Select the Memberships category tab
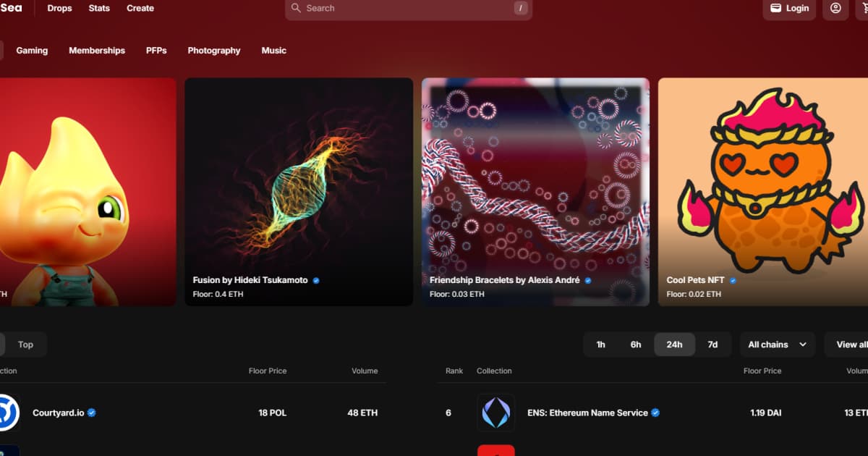This screenshot has width=868, height=456. 97,51
